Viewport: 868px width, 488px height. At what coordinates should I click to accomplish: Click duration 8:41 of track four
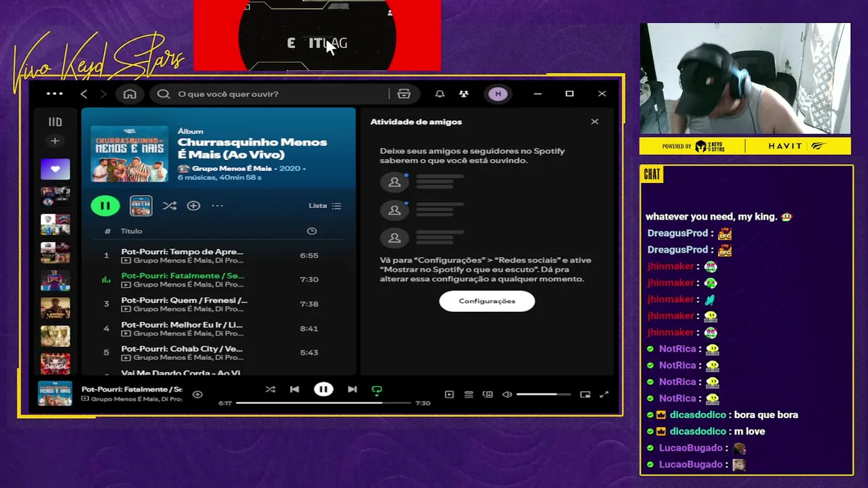pyautogui.click(x=309, y=328)
